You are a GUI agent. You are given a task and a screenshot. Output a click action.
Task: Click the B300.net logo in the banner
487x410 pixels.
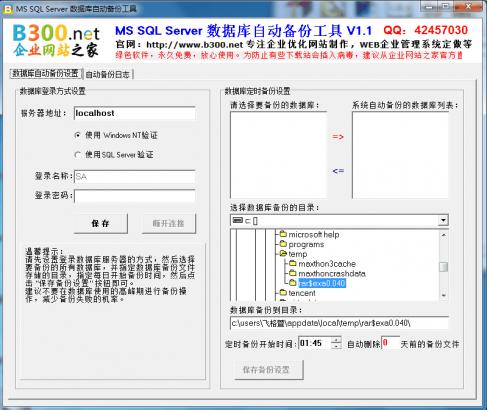(x=56, y=41)
